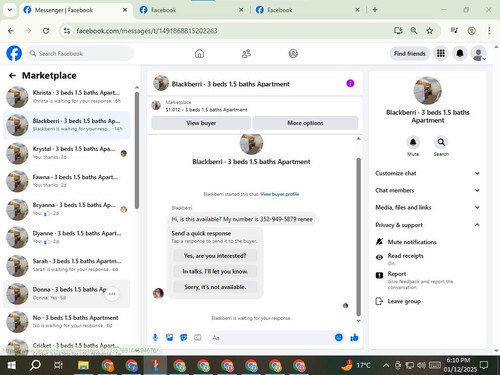The image size is (500, 375).
Task: Send quick reply Sorry, it's not available.
Action: pyautogui.click(x=215, y=287)
